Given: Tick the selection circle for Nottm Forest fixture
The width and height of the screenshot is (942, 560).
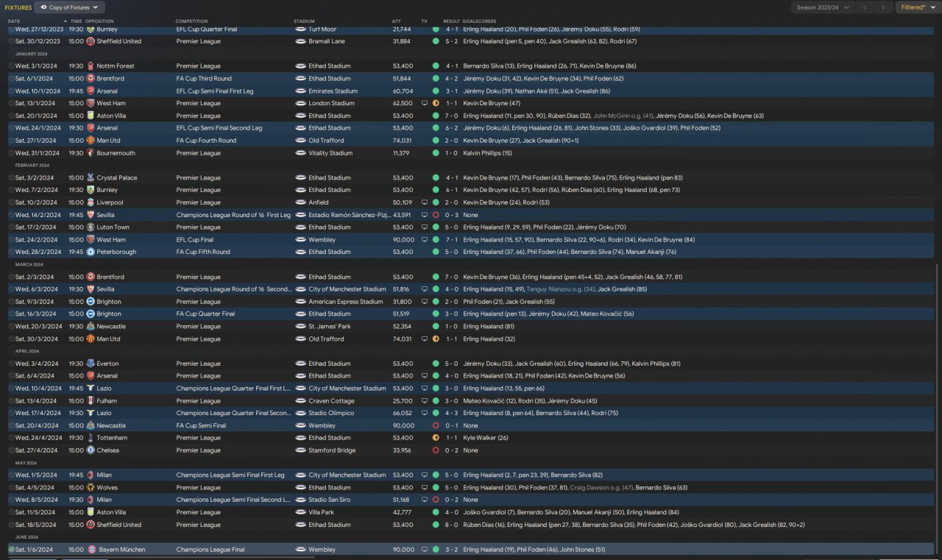Looking at the screenshot, I should coord(11,66).
